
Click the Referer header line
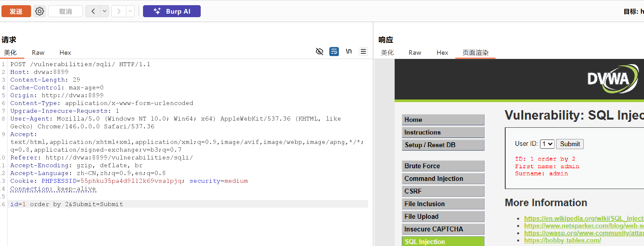pyautogui.click(x=101, y=158)
